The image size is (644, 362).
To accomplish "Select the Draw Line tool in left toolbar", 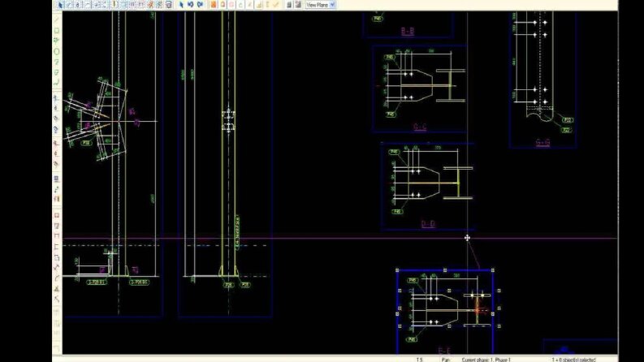I will (57, 19).
